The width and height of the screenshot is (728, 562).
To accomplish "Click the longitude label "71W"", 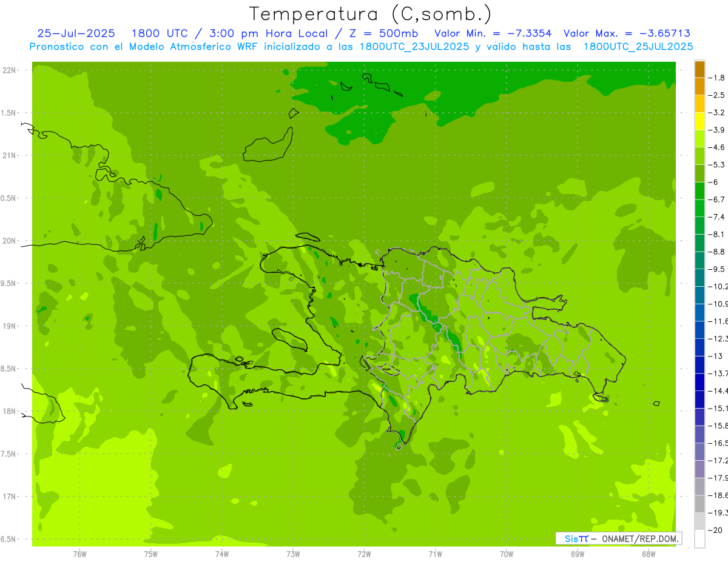I will [435, 554].
